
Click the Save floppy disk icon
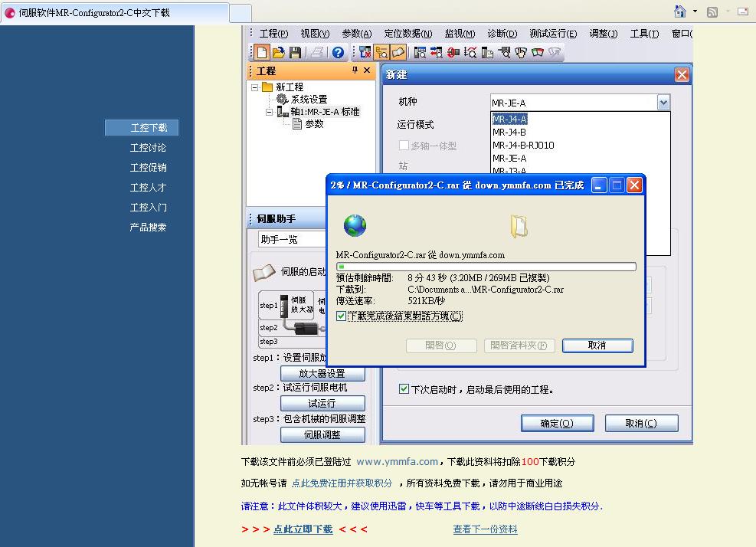295,53
